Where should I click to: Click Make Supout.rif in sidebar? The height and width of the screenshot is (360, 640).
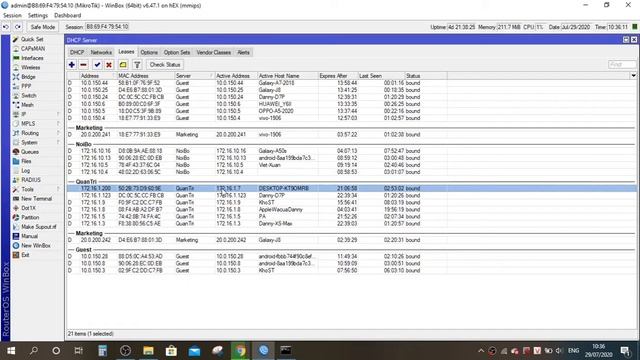[39, 227]
